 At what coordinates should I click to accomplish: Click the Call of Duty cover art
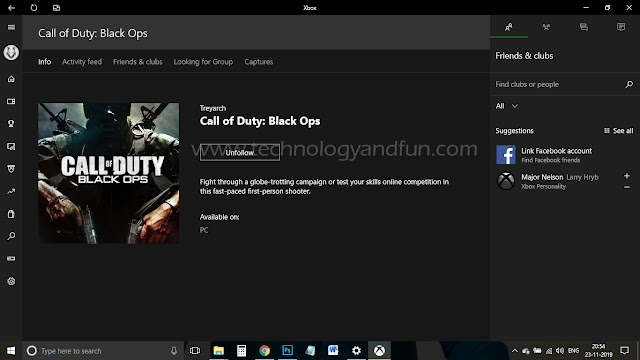(109, 173)
